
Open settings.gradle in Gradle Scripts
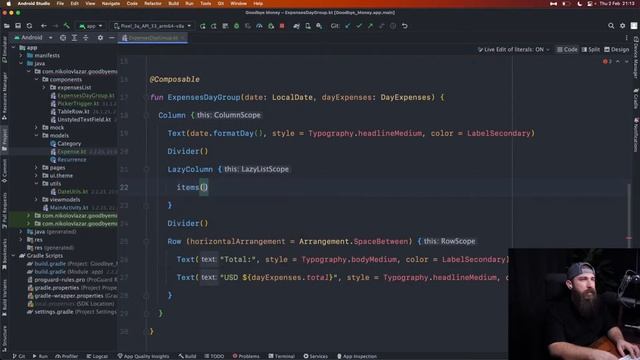(53, 312)
